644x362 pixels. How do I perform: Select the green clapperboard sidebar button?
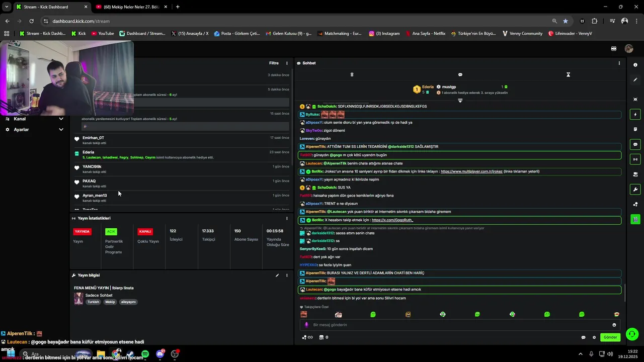(x=635, y=219)
